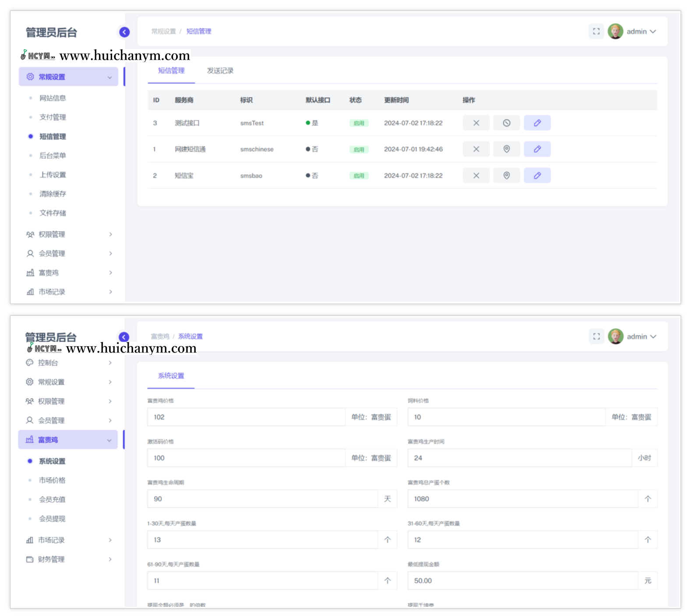Open 市场价格 submenu item
The height and width of the screenshot is (616, 688).
52,481
